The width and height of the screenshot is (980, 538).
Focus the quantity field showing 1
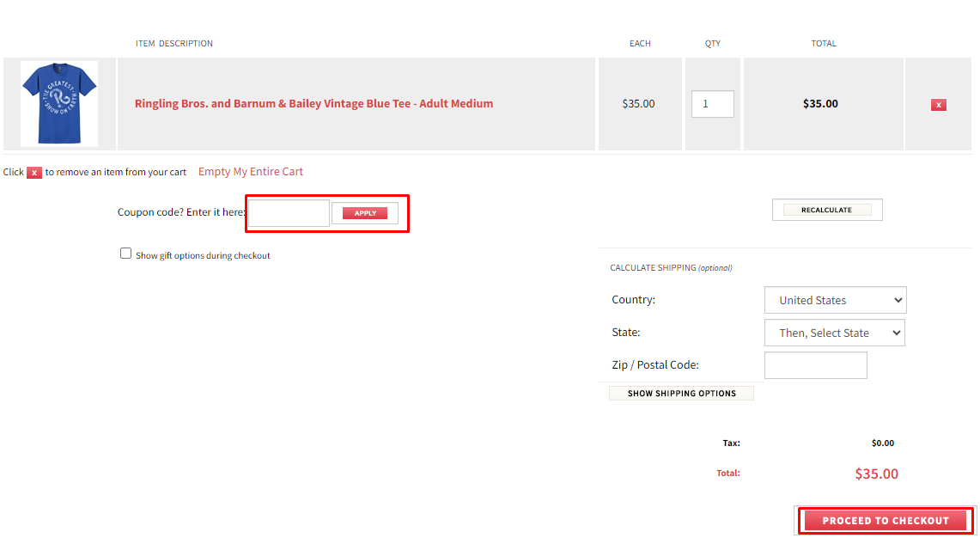pos(712,104)
